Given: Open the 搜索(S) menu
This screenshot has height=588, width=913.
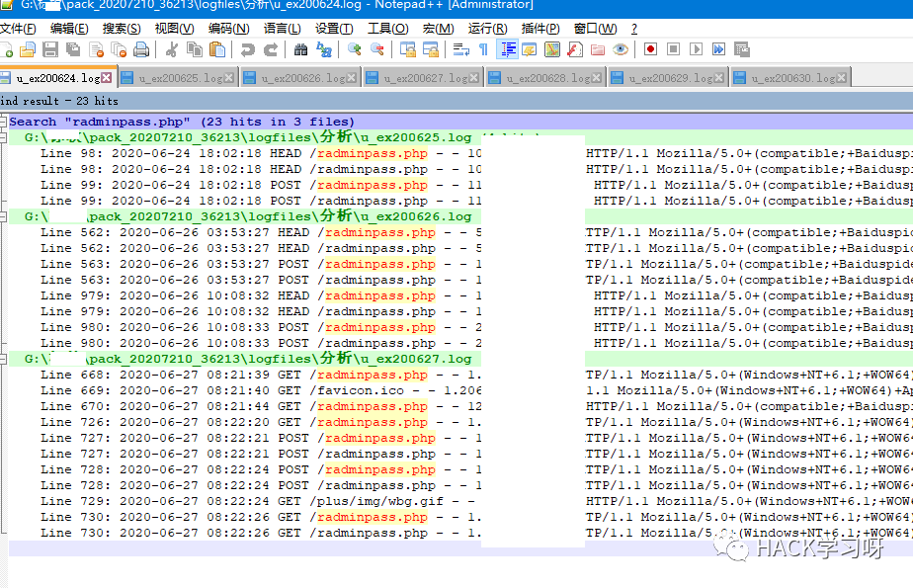Looking at the screenshot, I should click(122, 29).
